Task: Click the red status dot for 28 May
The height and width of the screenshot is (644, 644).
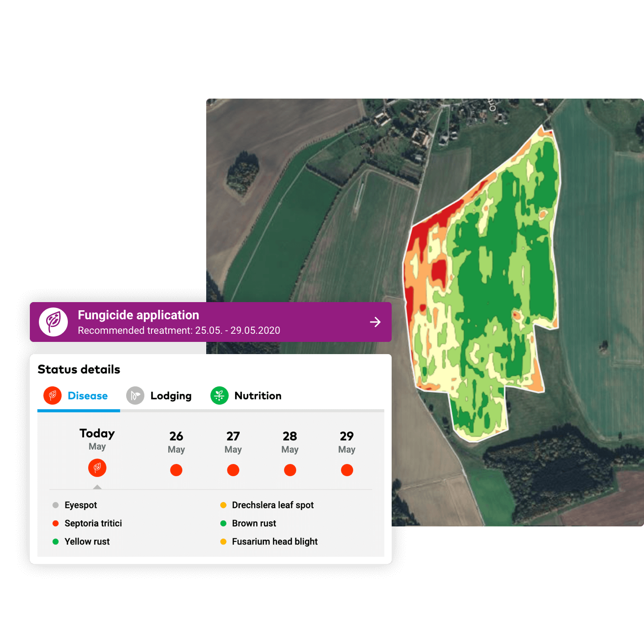Action: point(290,470)
